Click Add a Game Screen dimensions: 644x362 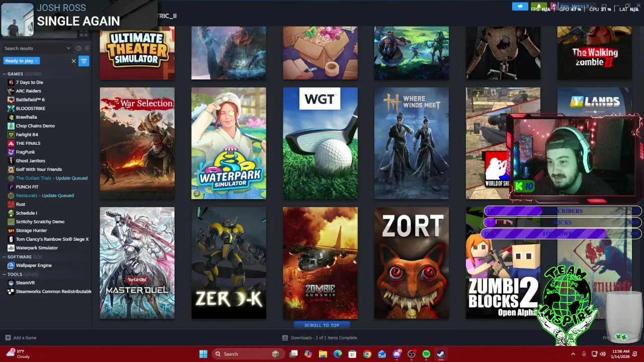click(21, 338)
